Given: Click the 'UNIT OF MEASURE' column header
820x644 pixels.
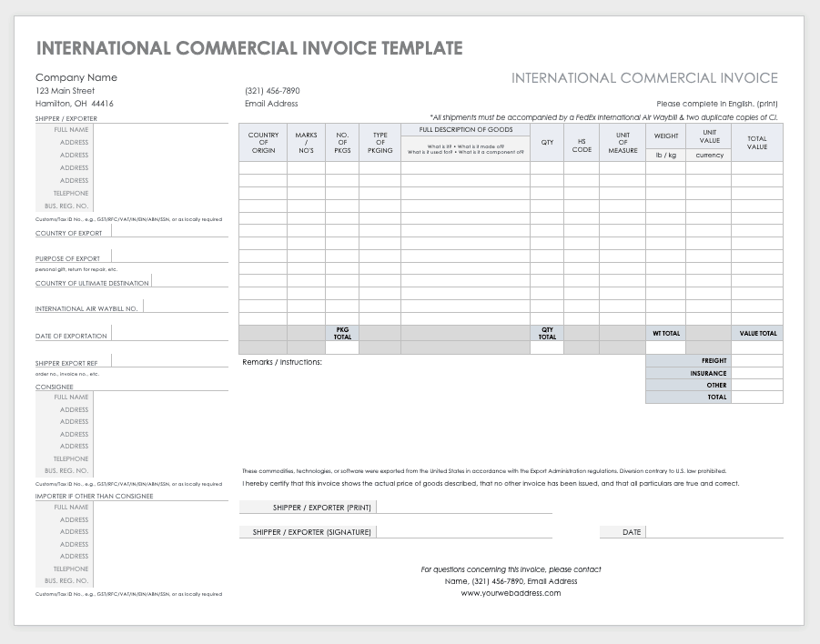Looking at the screenshot, I should pyautogui.click(x=623, y=142).
